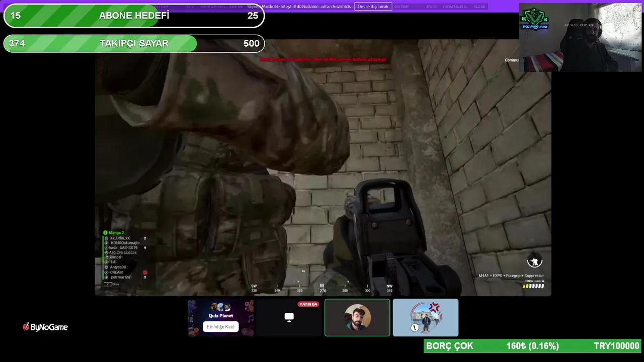This screenshot has height=362, width=644.
Task: Click the red anger symbol on the avatar
Action: [x=434, y=307]
